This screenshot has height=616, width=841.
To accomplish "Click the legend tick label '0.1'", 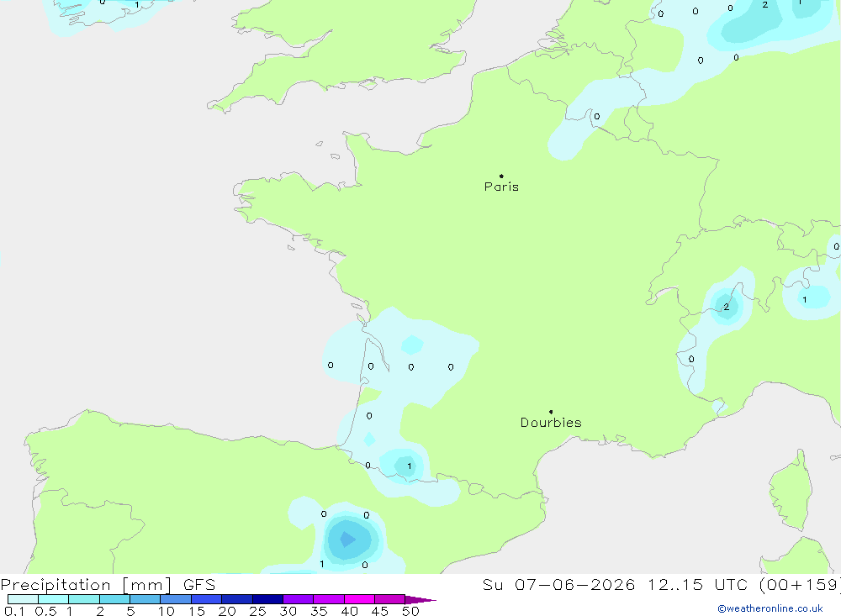I will click(x=14, y=611).
